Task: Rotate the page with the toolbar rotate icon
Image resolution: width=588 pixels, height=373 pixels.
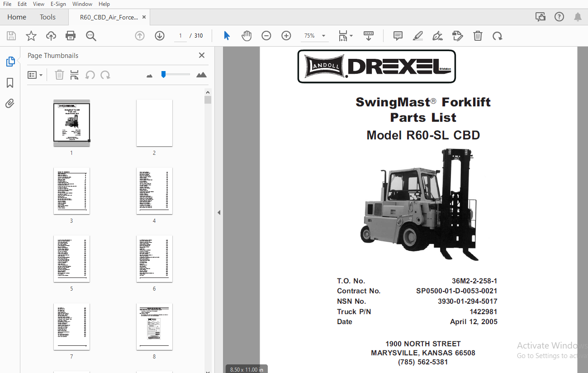Action: [498, 36]
